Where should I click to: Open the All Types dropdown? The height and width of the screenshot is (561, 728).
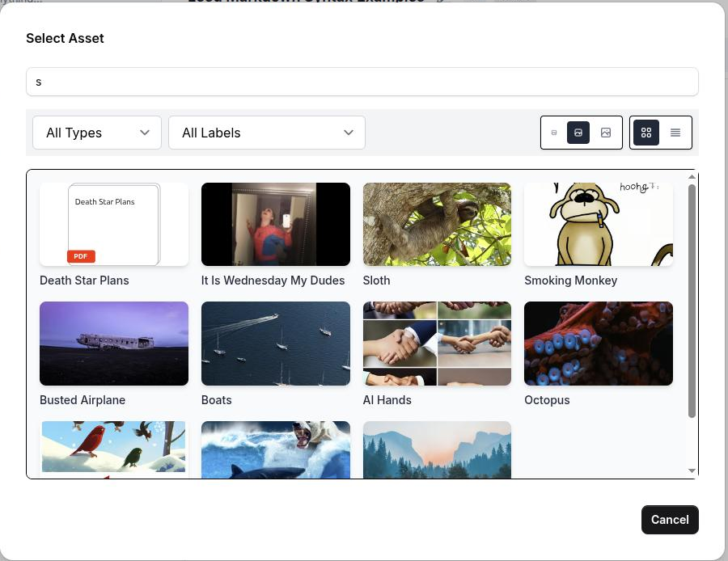coord(97,133)
